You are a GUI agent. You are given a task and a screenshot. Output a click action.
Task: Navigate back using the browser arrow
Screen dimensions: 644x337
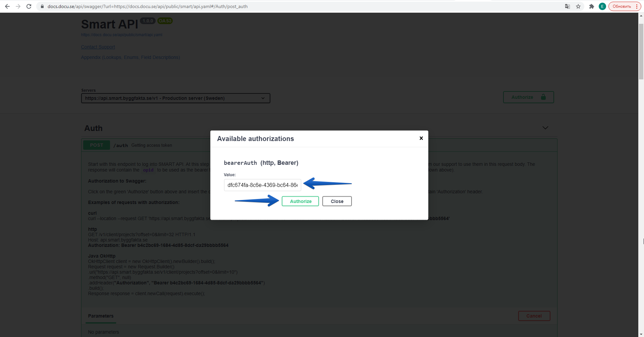tap(7, 6)
